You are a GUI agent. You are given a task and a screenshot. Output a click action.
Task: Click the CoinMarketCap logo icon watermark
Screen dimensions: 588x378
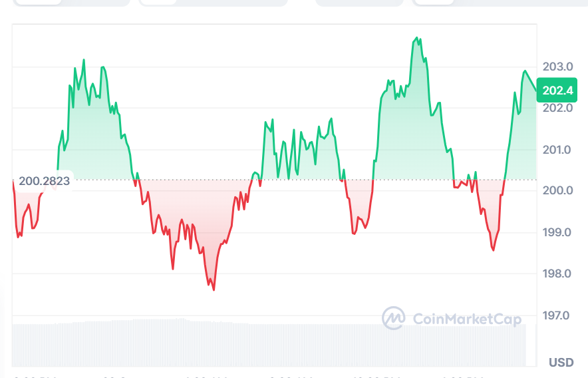point(393,318)
